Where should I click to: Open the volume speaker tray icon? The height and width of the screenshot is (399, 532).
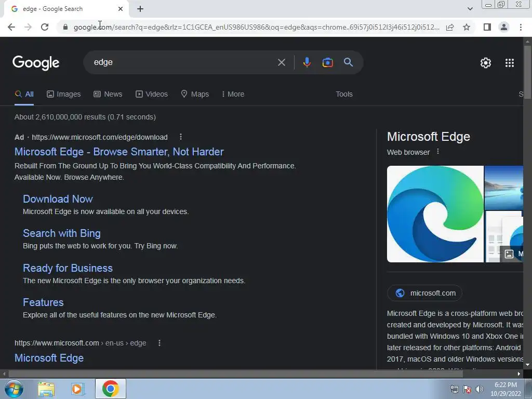(x=480, y=389)
